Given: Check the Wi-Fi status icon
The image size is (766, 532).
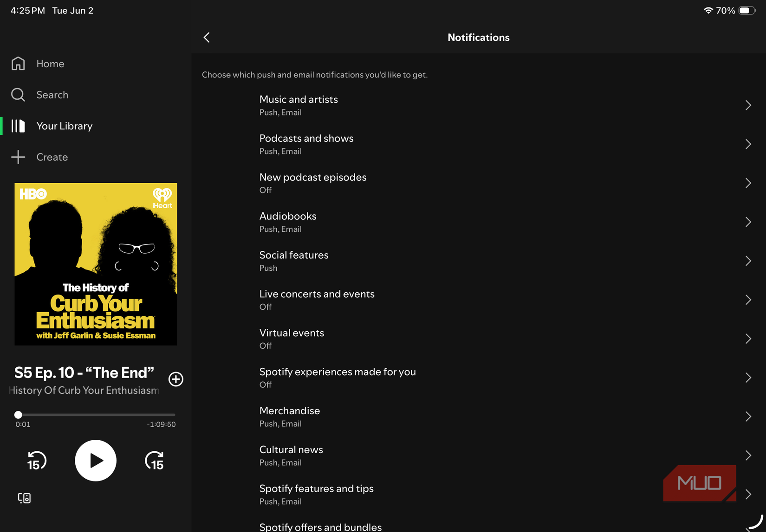Looking at the screenshot, I should (x=708, y=10).
